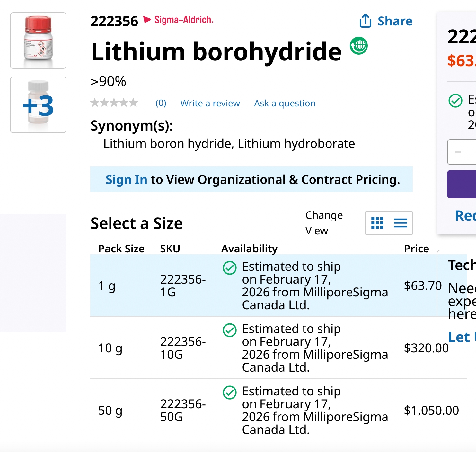Click the 222356-10G SKU text
The image size is (476, 452).
point(183,348)
